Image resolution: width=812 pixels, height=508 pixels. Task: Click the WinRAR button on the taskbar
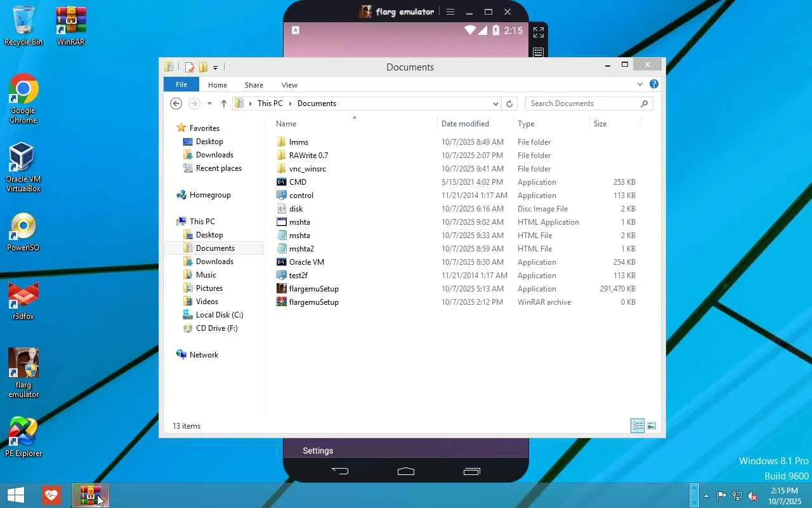tap(91, 495)
